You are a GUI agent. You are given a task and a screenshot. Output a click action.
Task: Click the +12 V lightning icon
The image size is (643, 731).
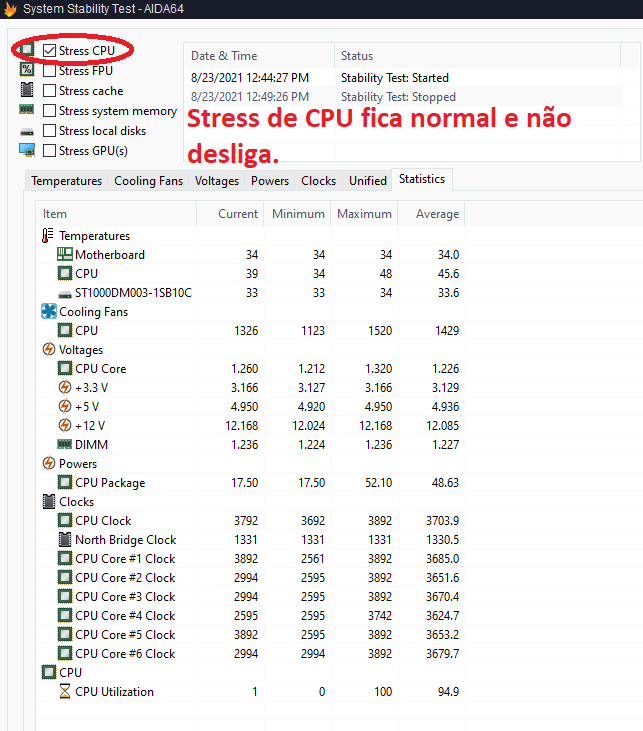click(x=65, y=425)
